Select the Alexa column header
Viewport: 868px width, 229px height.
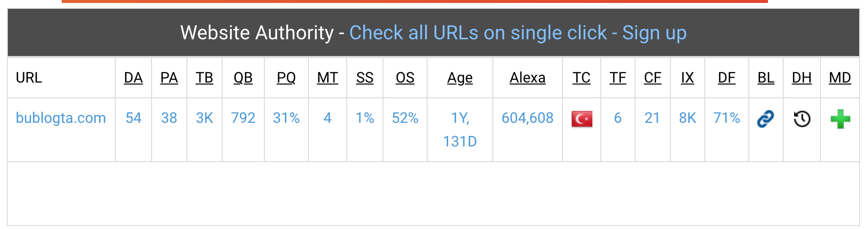tap(528, 78)
